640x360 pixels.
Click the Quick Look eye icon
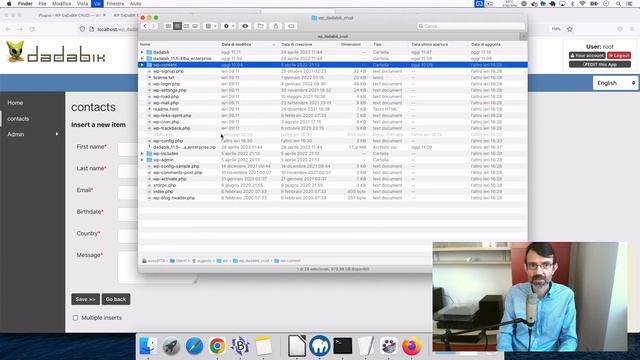[245, 26]
